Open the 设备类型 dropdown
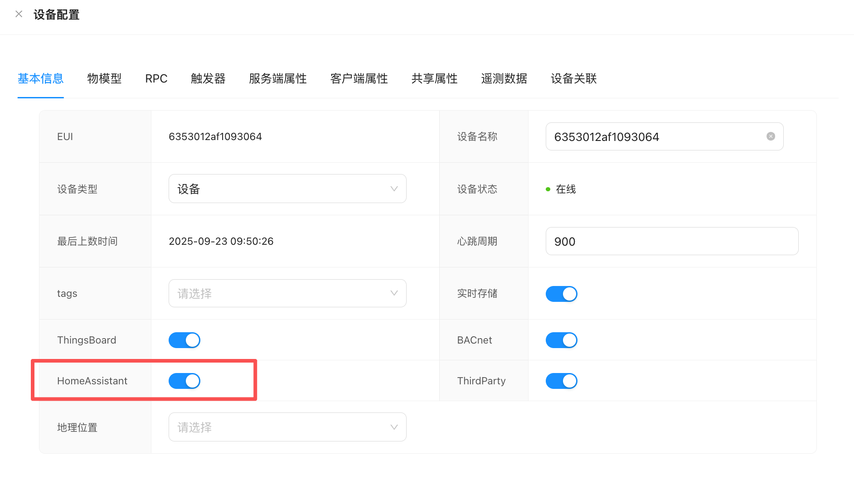 (287, 189)
